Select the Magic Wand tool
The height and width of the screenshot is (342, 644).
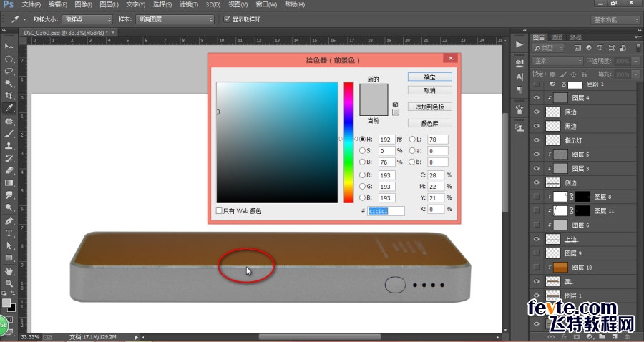[x=9, y=83]
